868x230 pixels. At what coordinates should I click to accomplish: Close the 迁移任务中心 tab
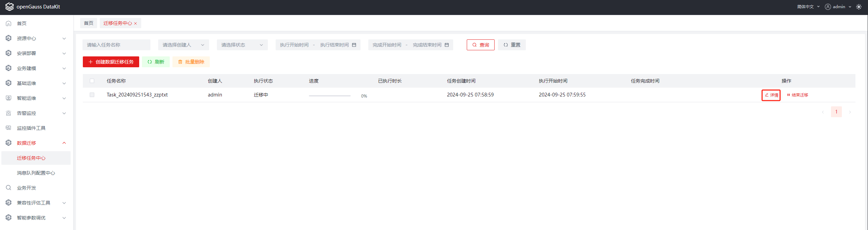click(x=135, y=23)
